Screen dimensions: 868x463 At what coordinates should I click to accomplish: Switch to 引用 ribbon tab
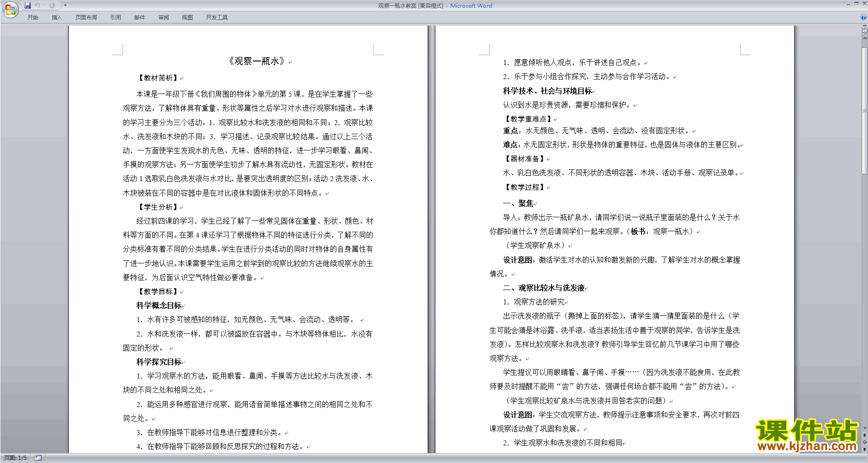pos(115,18)
